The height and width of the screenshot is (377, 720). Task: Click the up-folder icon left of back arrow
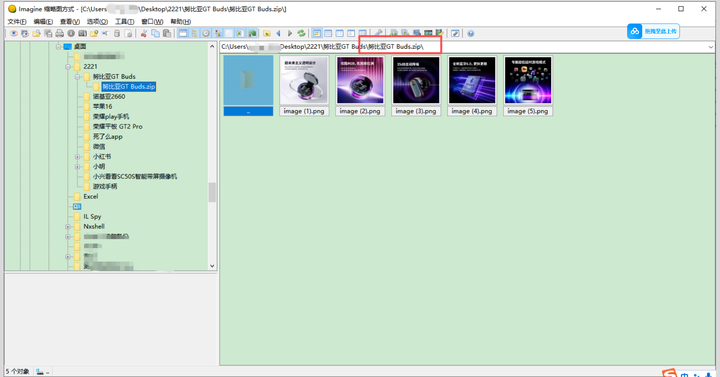(267, 34)
